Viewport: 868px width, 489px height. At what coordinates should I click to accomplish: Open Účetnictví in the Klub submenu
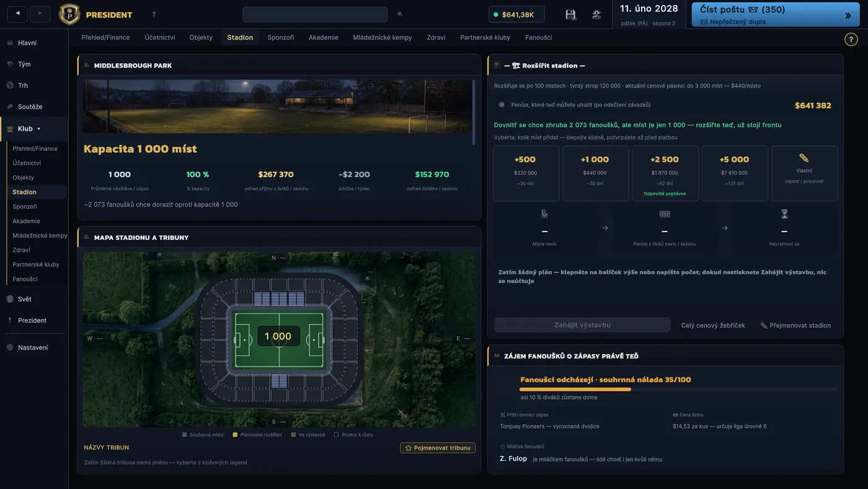point(27,163)
